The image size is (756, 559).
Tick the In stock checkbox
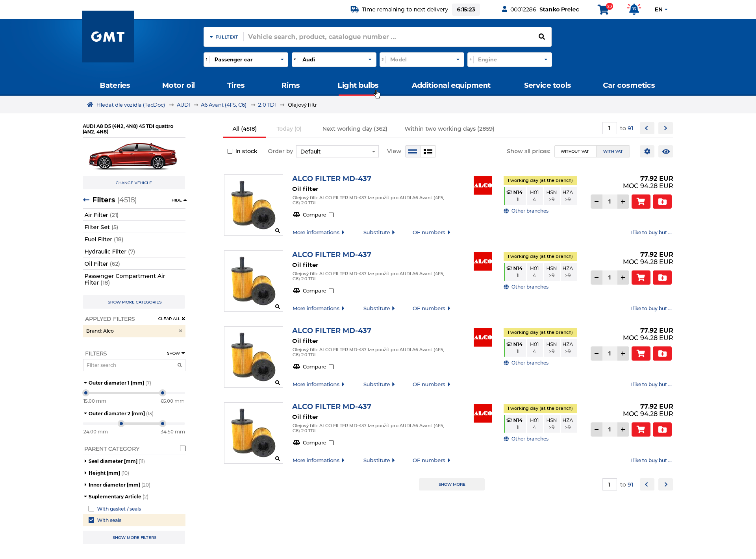230,151
